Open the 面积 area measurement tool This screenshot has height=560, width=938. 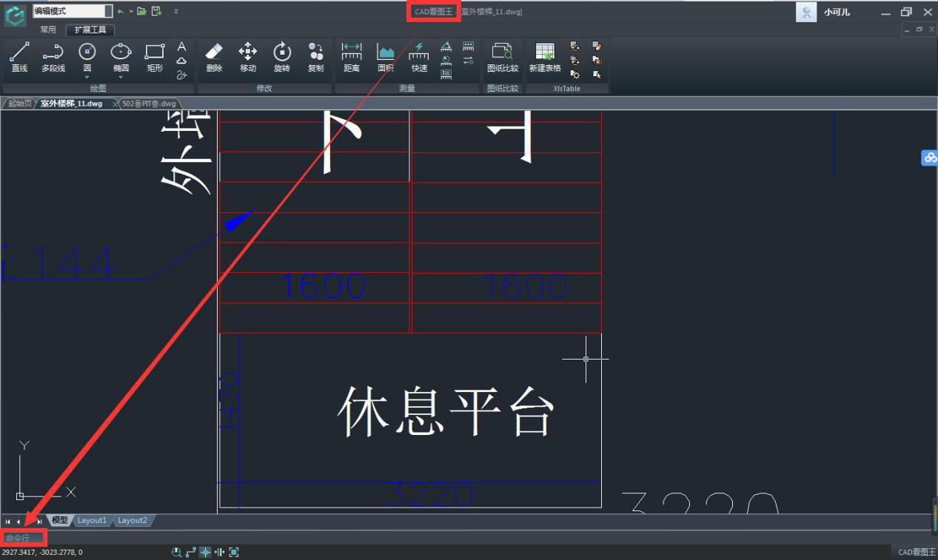(x=386, y=58)
